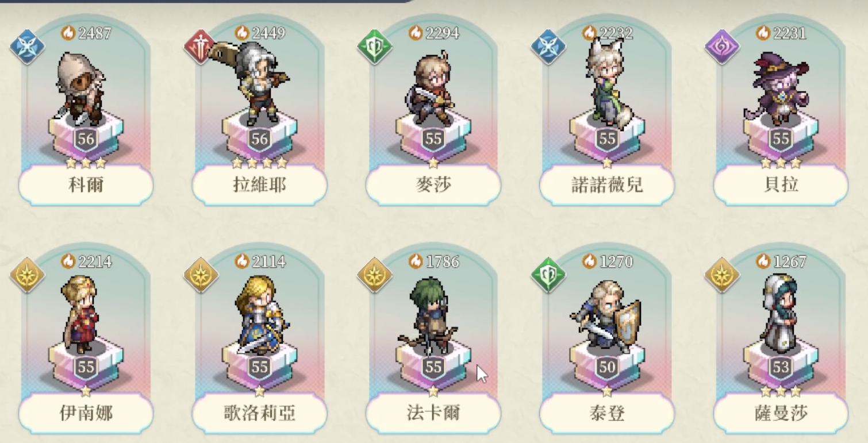
Task: Click the red sword class icon on 拉維耶's card
Action: pos(201,47)
